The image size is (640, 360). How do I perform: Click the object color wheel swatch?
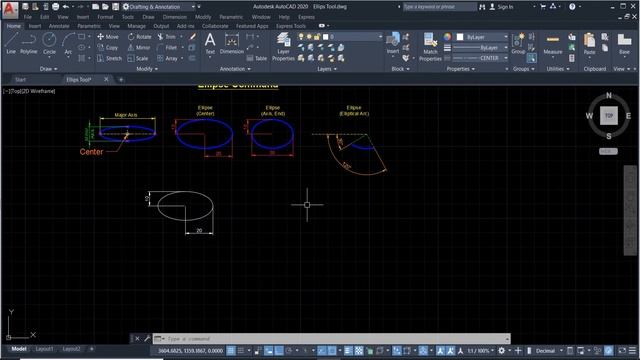pos(447,37)
